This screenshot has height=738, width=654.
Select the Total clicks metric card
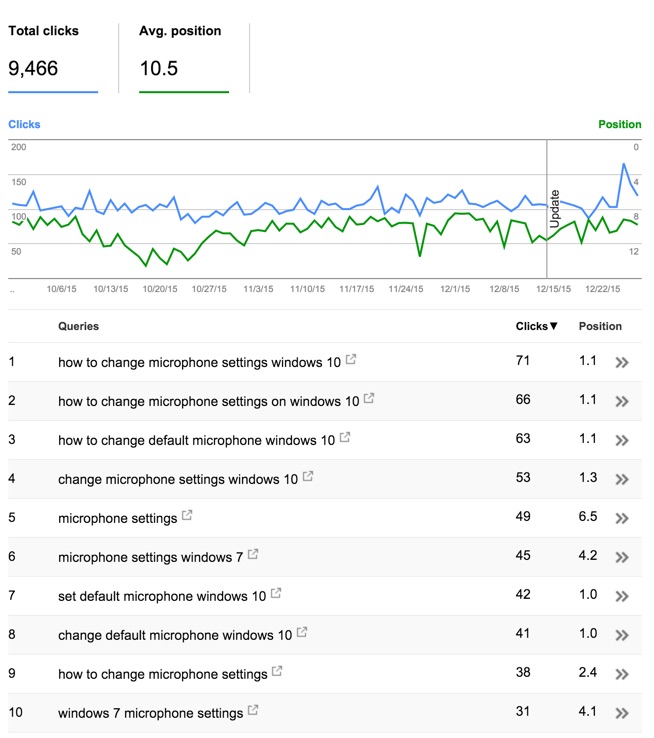tap(53, 57)
